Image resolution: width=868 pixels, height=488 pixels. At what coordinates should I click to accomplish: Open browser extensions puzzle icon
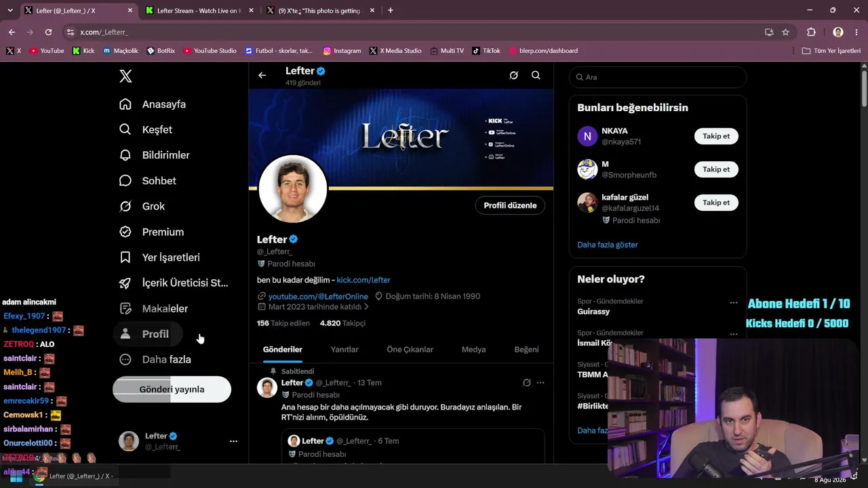point(811,32)
